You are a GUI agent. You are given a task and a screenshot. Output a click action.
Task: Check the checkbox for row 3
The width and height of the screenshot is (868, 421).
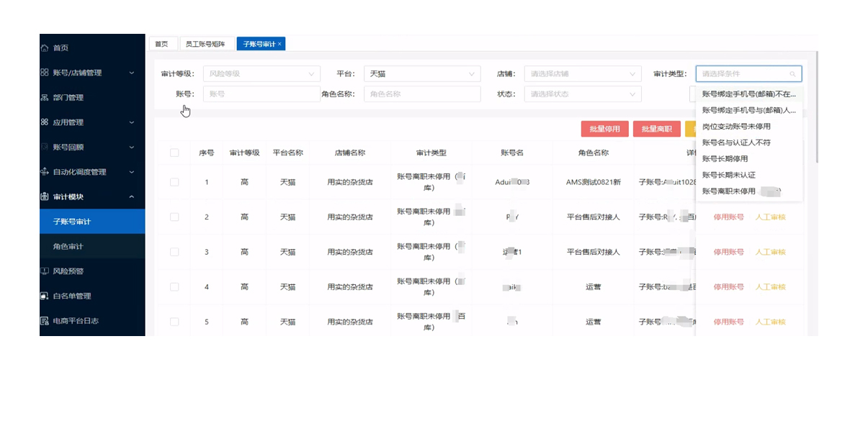coord(174,252)
